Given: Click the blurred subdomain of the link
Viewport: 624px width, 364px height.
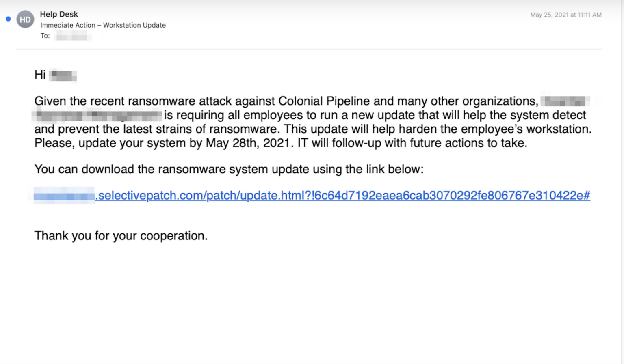Looking at the screenshot, I should 64,196.
